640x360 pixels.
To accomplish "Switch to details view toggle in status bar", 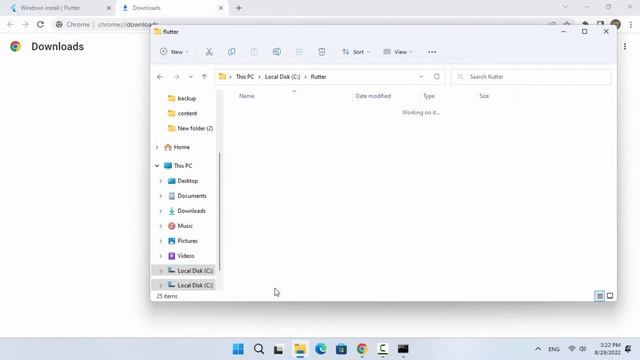I will click(x=599, y=296).
